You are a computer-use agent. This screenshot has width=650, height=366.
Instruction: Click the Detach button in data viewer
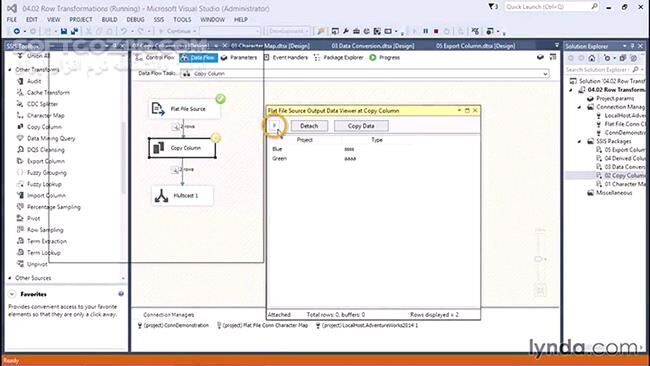(x=309, y=126)
